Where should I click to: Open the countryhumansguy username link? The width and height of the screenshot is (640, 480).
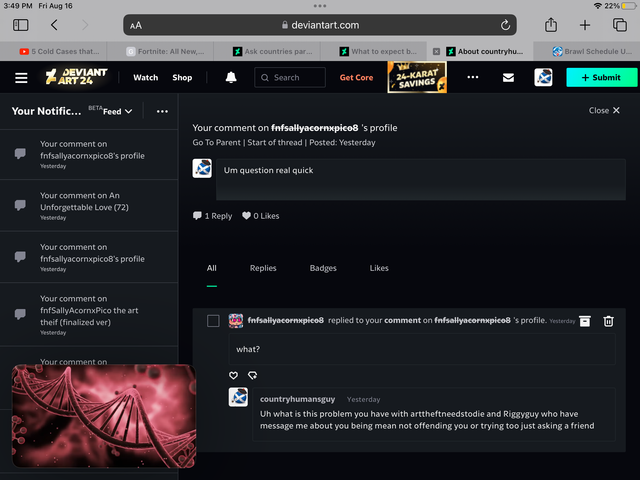coord(297,399)
